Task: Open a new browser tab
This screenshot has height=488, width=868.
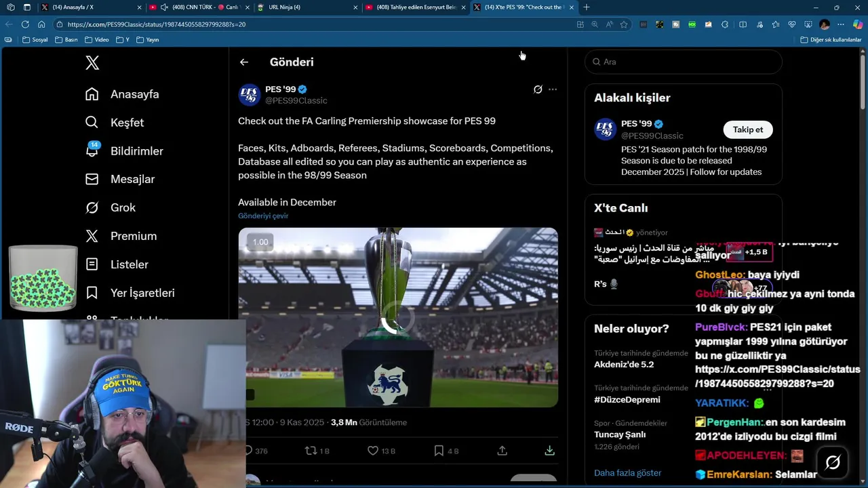Action: tap(587, 7)
